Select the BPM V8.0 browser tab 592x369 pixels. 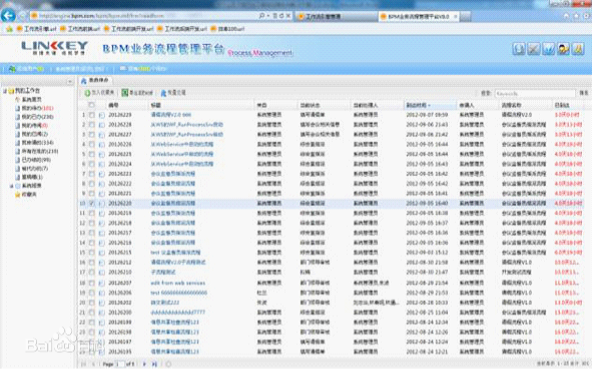(419, 16)
